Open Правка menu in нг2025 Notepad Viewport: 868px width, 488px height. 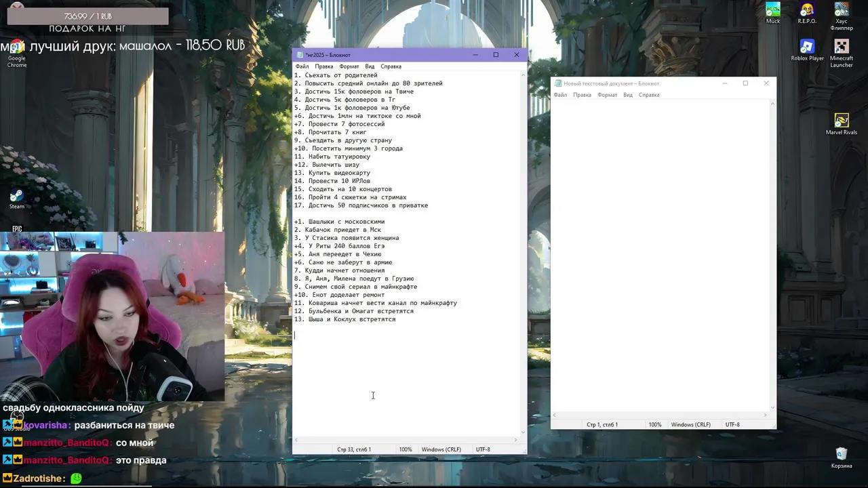[323, 66]
